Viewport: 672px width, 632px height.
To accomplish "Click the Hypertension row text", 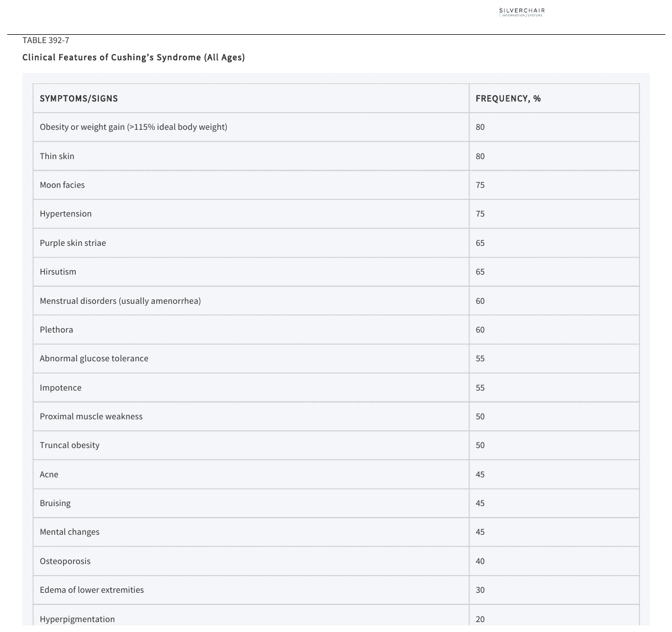I will (x=66, y=214).
